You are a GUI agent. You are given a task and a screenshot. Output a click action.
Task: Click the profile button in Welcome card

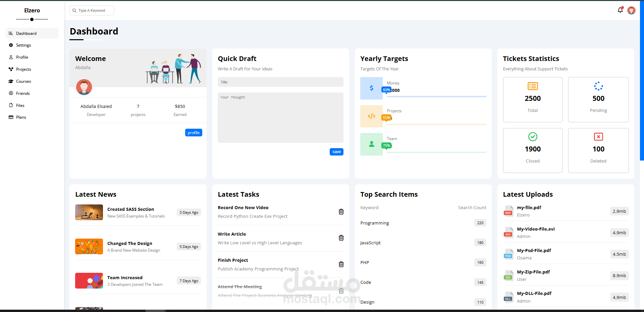pyautogui.click(x=194, y=132)
